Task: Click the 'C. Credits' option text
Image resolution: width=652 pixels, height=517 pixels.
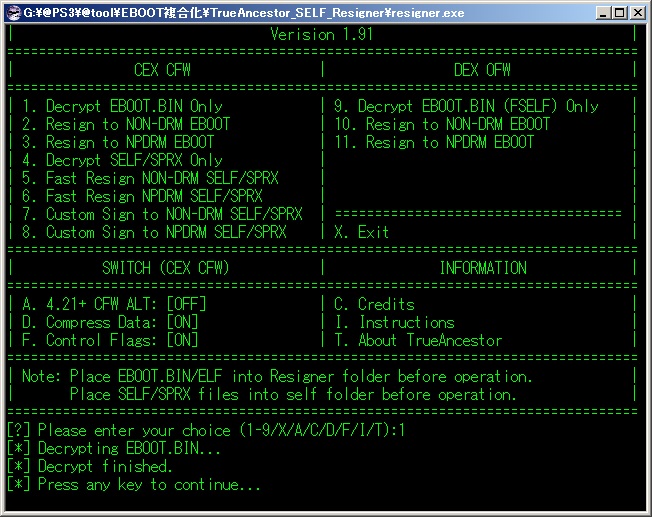Action: (374, 304)
